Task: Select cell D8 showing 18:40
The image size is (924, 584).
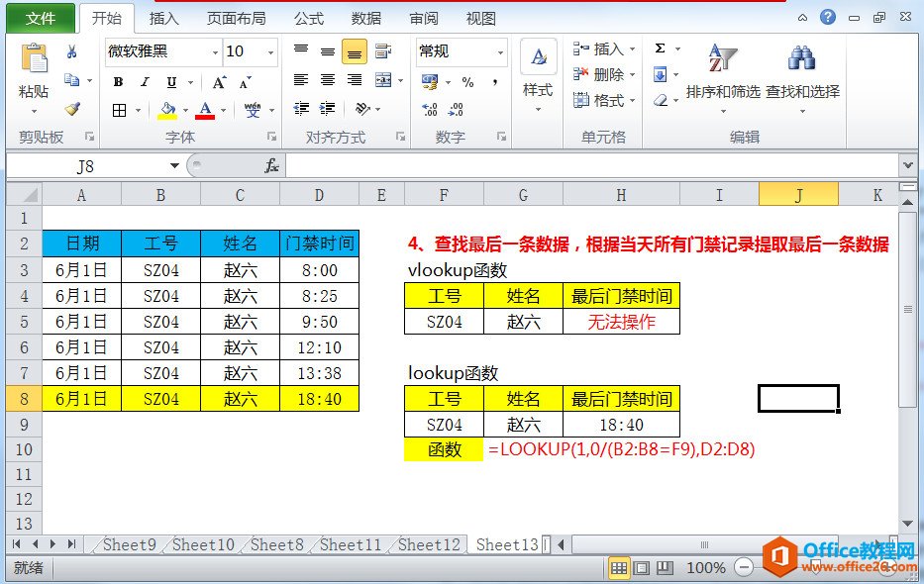Action: (x=320, y=399)
